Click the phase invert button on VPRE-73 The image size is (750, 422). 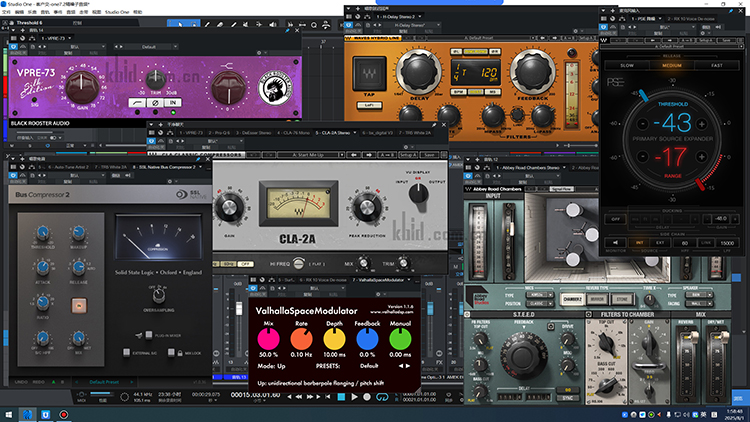tap(156, 102)
